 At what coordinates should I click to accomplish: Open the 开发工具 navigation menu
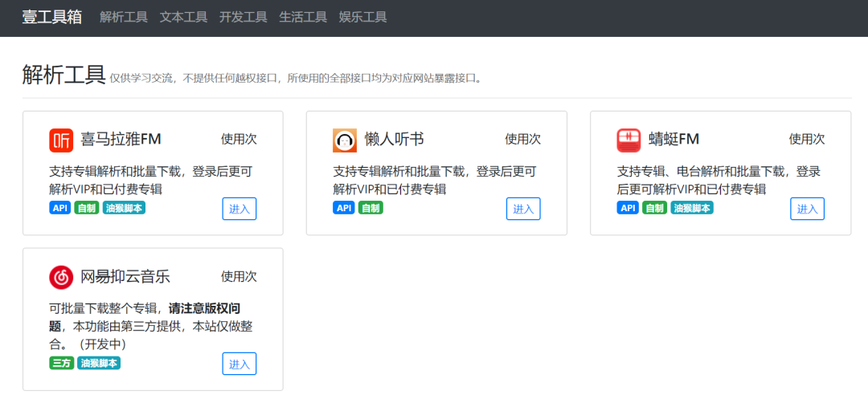point(243,17)
